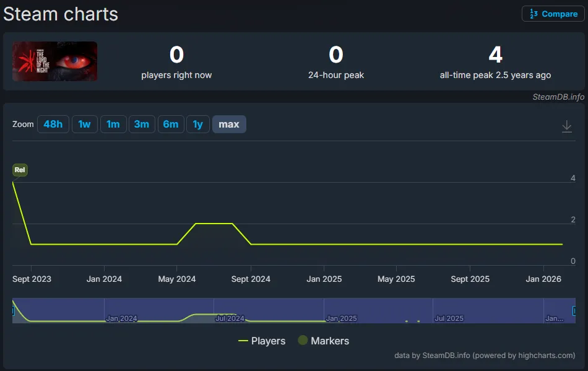Click the Rel release marker on chart

click(x=20, y=170)
